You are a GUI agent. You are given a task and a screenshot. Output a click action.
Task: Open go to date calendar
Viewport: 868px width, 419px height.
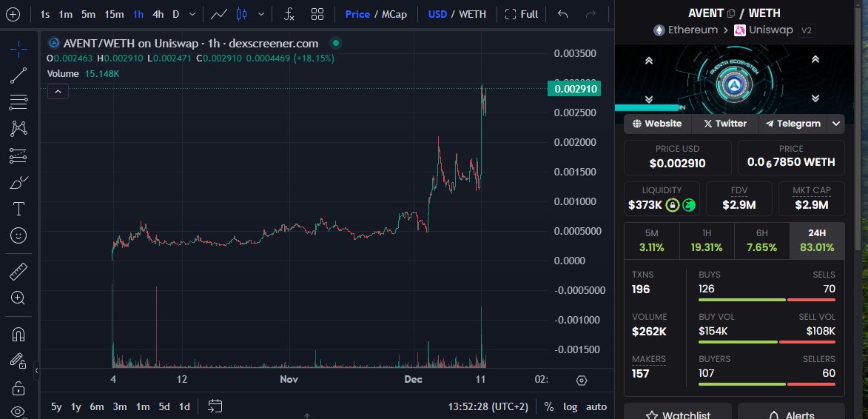point(215,407)
